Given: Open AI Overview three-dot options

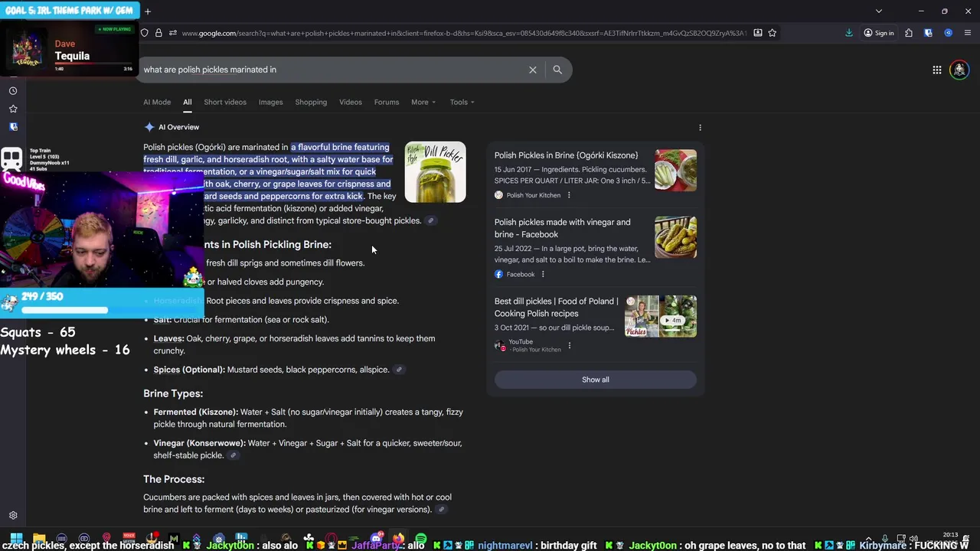Looking at the screenshot, I should (700, 128).
